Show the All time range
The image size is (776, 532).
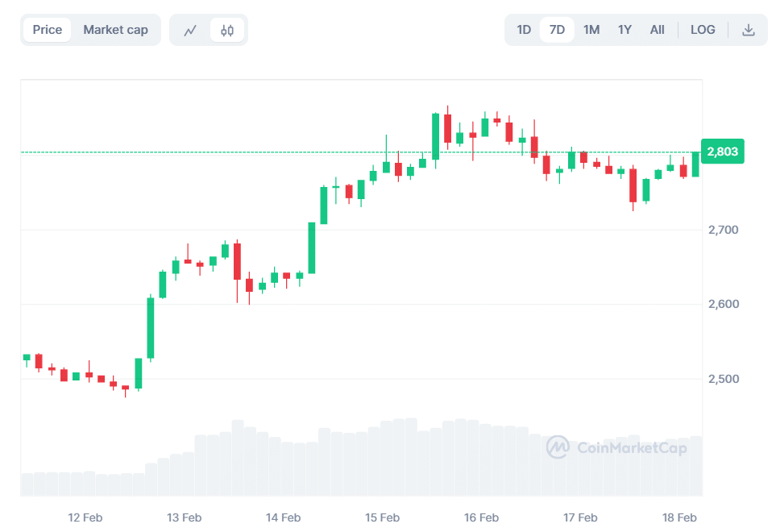(657, 29)
